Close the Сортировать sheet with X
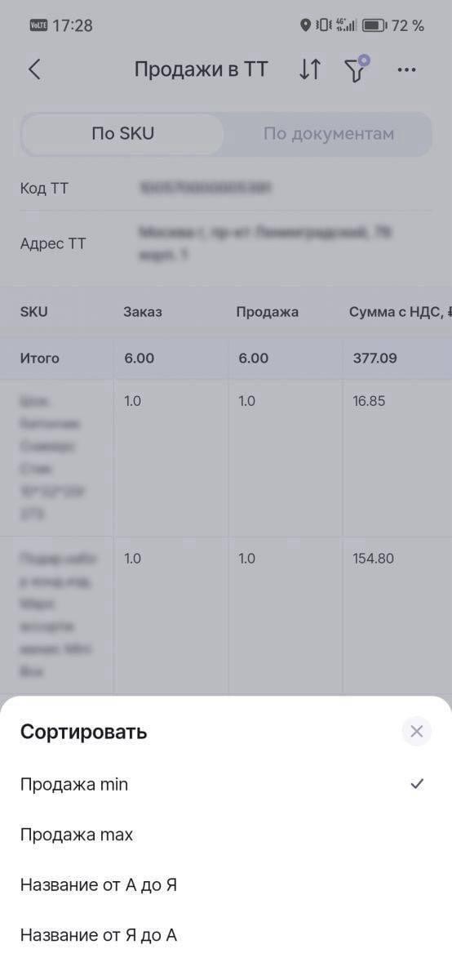The height and width of the screenshot is (980, 452). pyautogui.click(x=417, y=732)
